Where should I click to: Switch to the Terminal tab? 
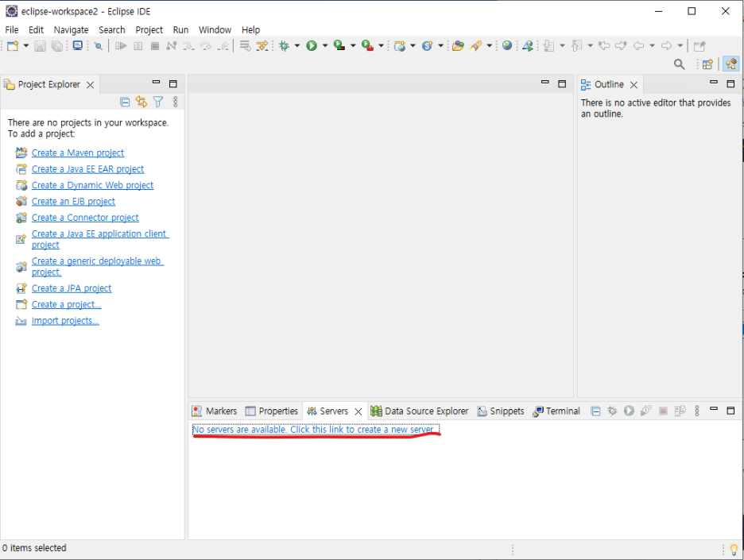click(x=556, y=411)
